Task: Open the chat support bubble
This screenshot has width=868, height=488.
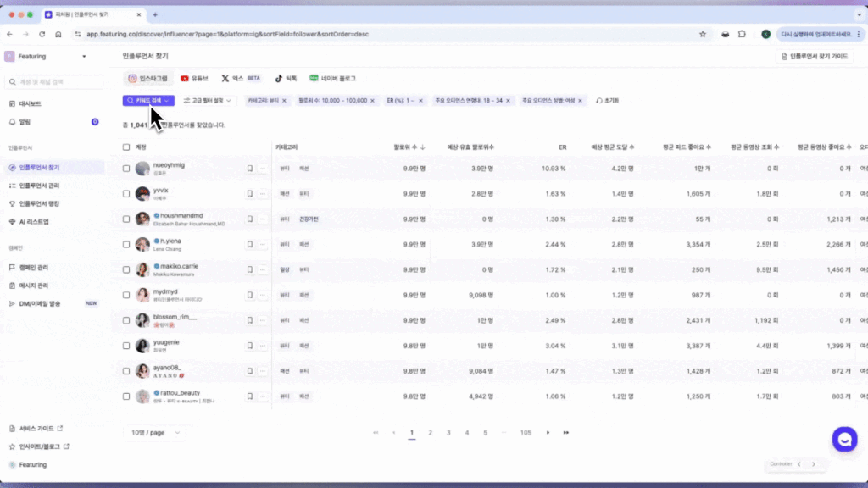Action: click(844, 439)
